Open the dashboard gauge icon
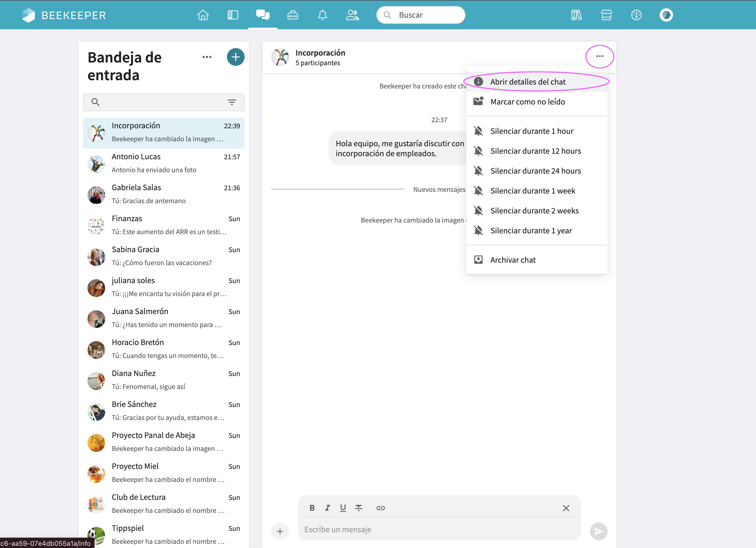 [x=636, y=15]
